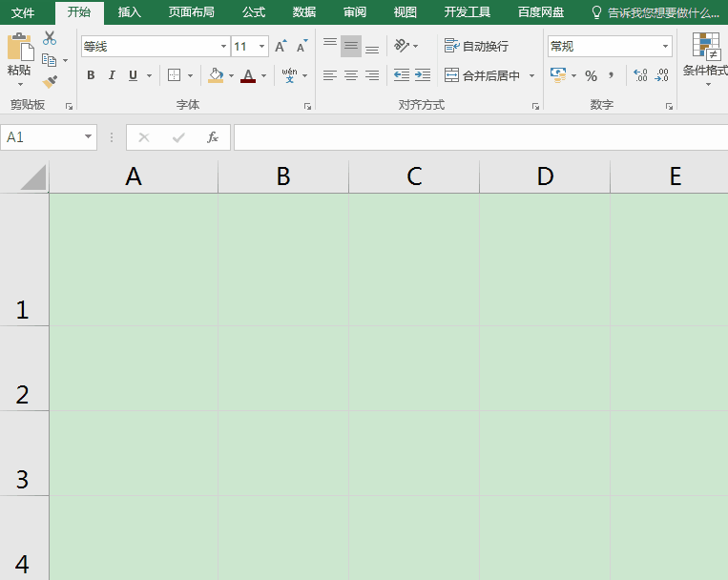Open the 常规 number format dropdown

665,47
